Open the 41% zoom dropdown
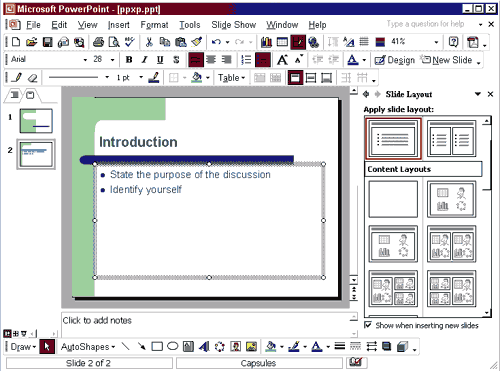The width and height of the screenshot is (500, 371). tap(436, 42)
